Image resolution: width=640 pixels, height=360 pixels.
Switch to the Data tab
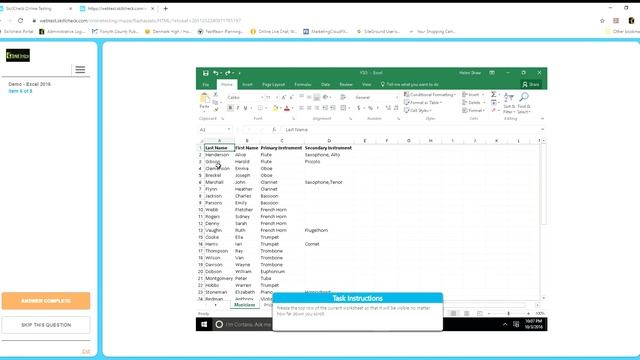pos(325,84)
